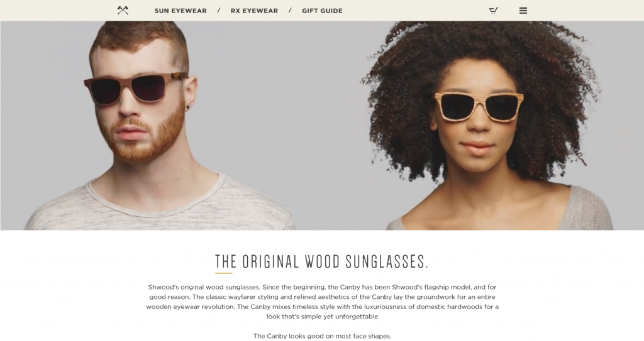
Task: Click the crossed-axes Shwood logo
Action: (x=123, y=10)
